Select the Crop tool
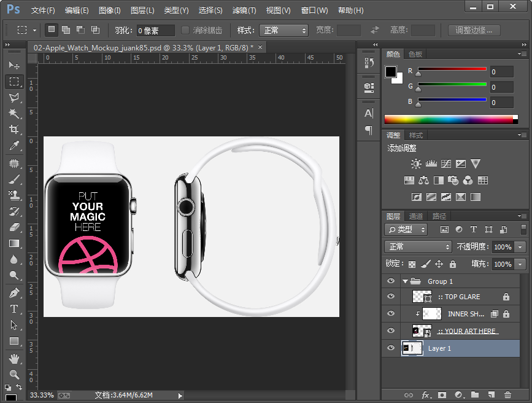 (x=14, y=129)
